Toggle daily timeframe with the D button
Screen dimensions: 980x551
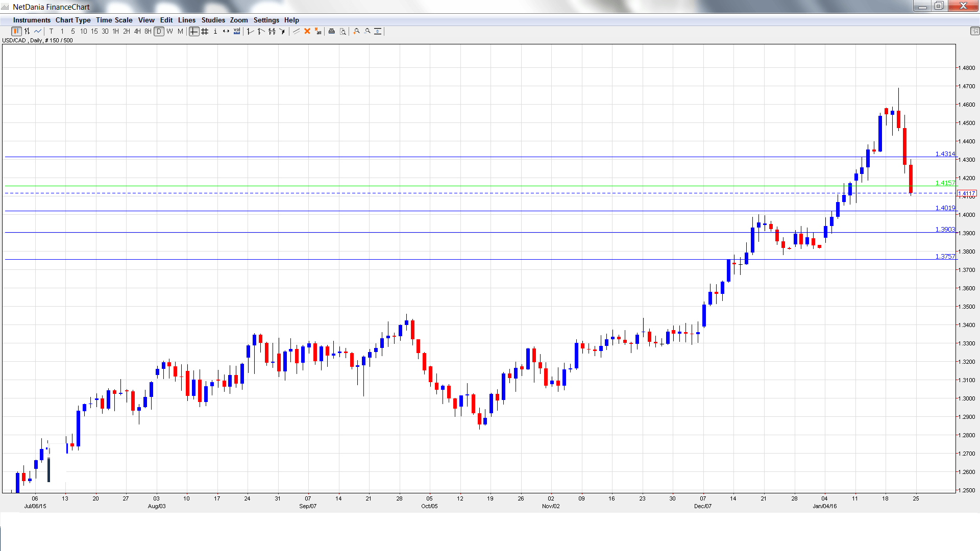tap(158, 31)
